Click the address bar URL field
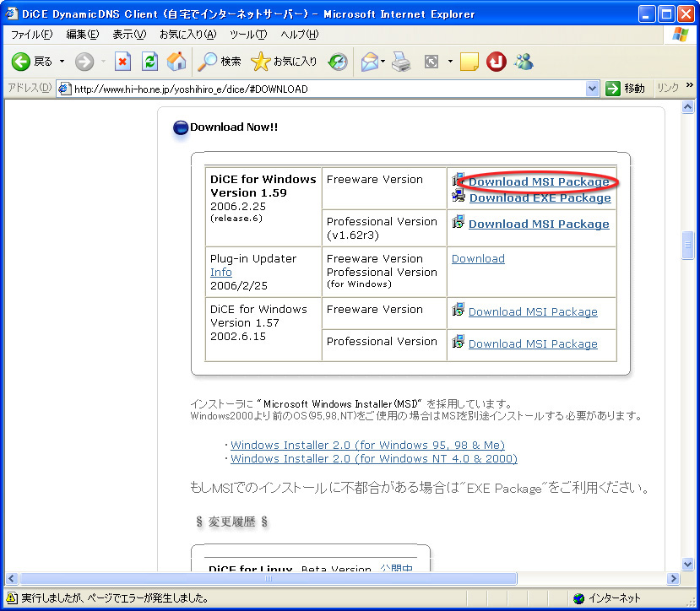Viewport: 700px width, 611px height. tap(328, 89)
